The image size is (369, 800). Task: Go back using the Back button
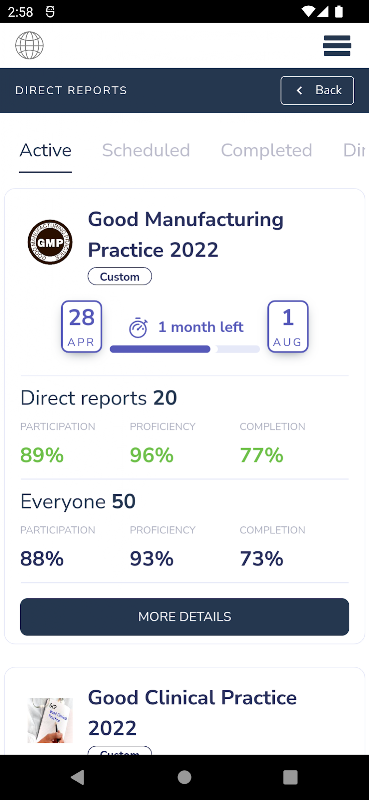[x=317, y=90]
